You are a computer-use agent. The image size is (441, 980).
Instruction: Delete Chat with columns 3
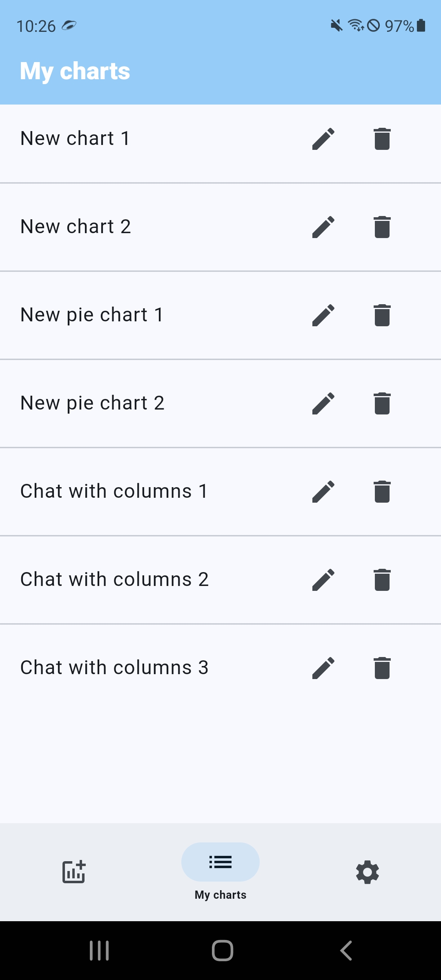tap(382, 668)
